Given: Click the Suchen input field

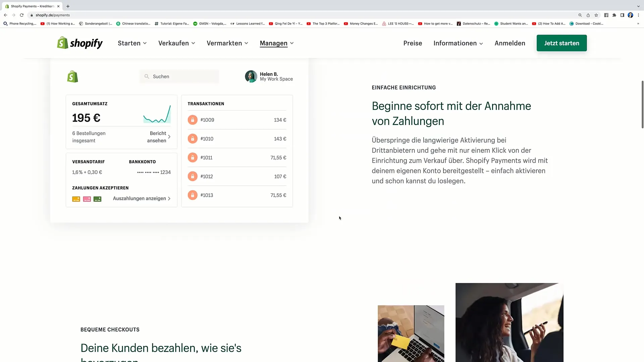Looking at the screenshot, I should pos(179,76).
